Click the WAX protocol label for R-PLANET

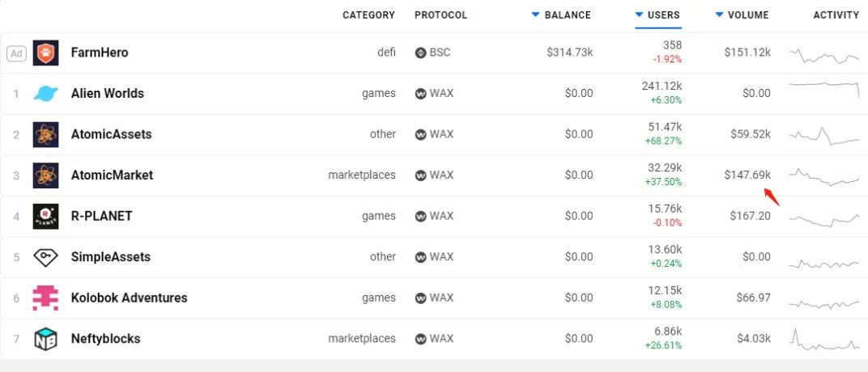[441, 216]
